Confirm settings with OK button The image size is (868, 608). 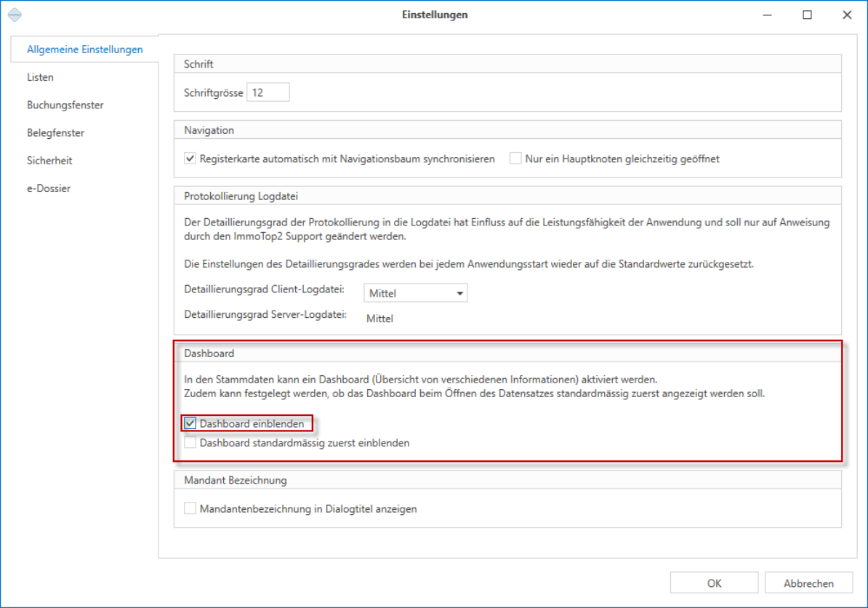pyautogui.click(x=714, y=583)
